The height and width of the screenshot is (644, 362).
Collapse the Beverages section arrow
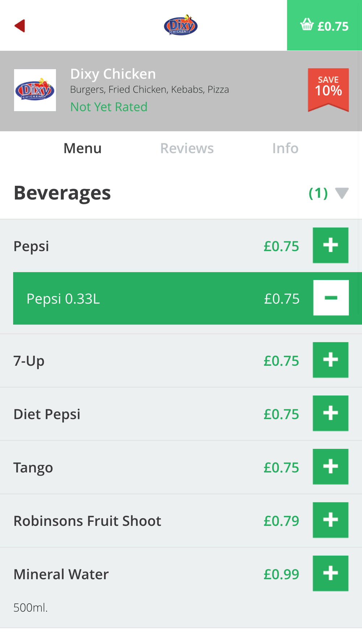click(x=342, y=193)
